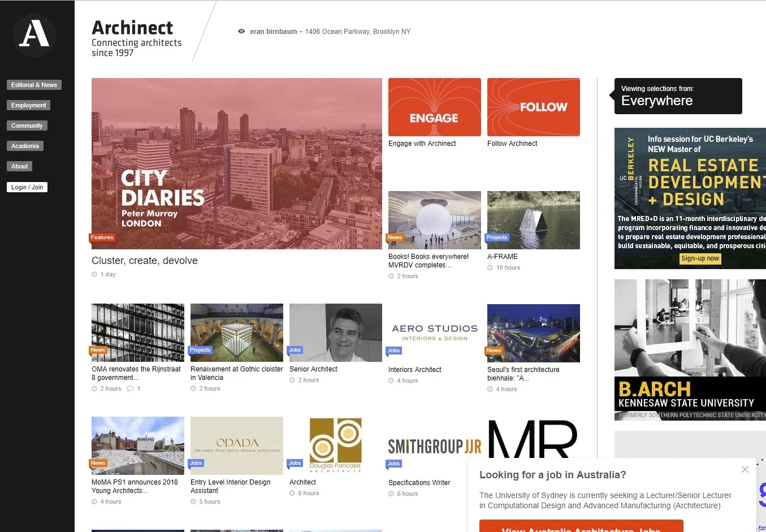This screenshot has height=532, width=766.
Task: Open the Follow Archinect tile
Action: tap(534, 107)
